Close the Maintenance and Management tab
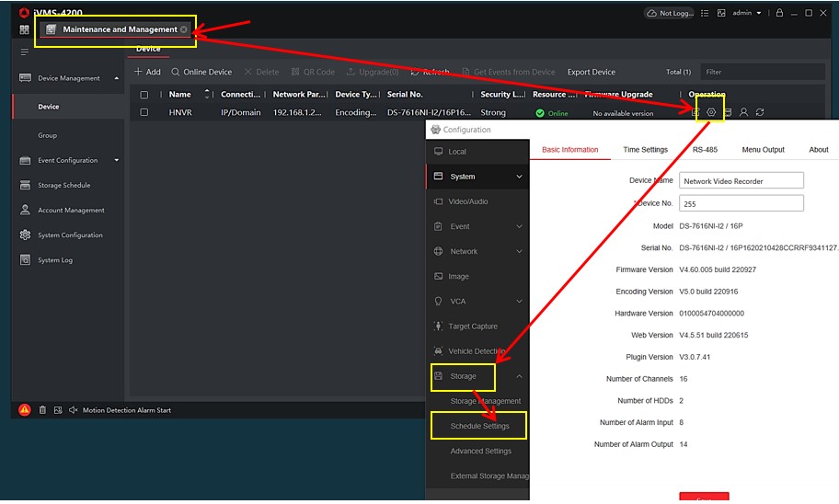 point(184,29)
